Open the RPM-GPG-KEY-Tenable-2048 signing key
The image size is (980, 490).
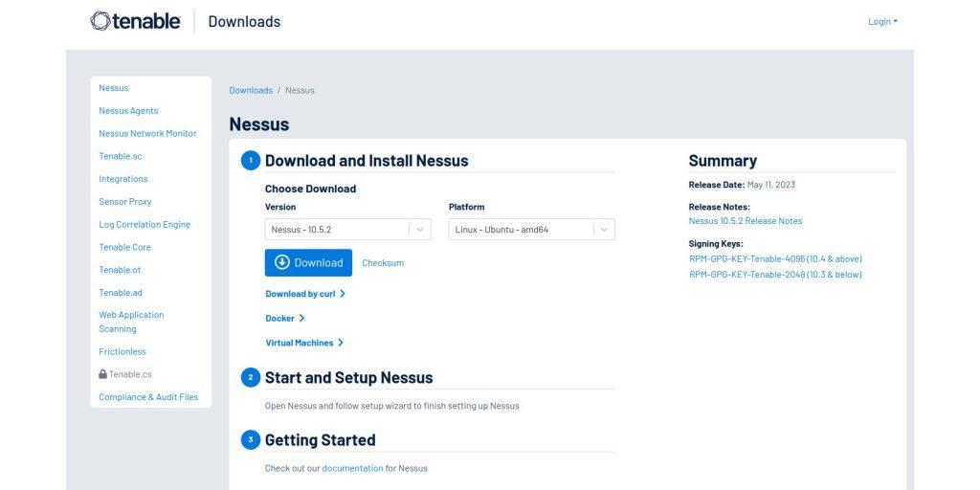tap(775, 275)
